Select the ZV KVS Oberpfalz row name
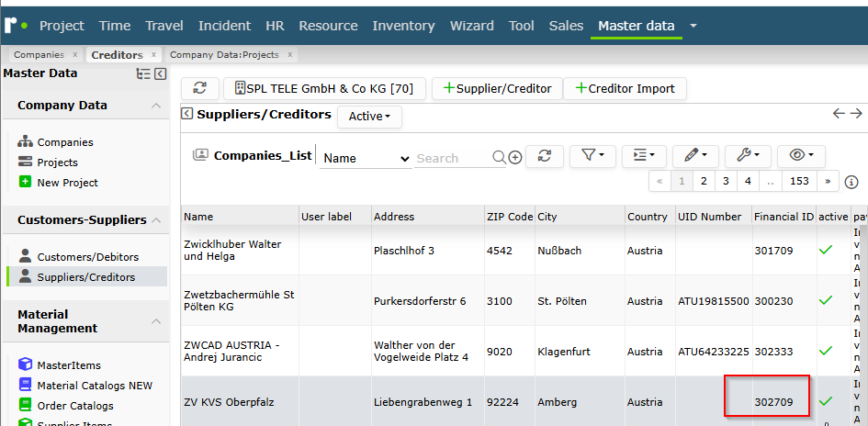The image size is (868, 426). click(x=229, y=402)
